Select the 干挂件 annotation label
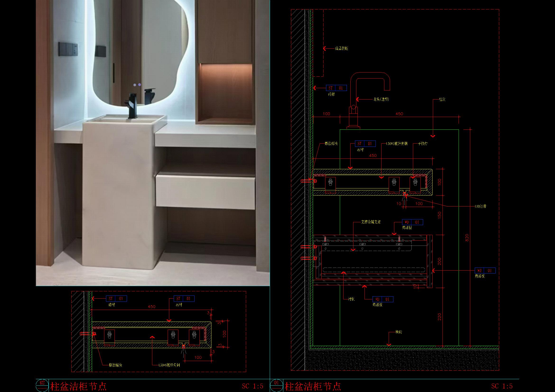The image size is (555, 392). coord(423,144)
